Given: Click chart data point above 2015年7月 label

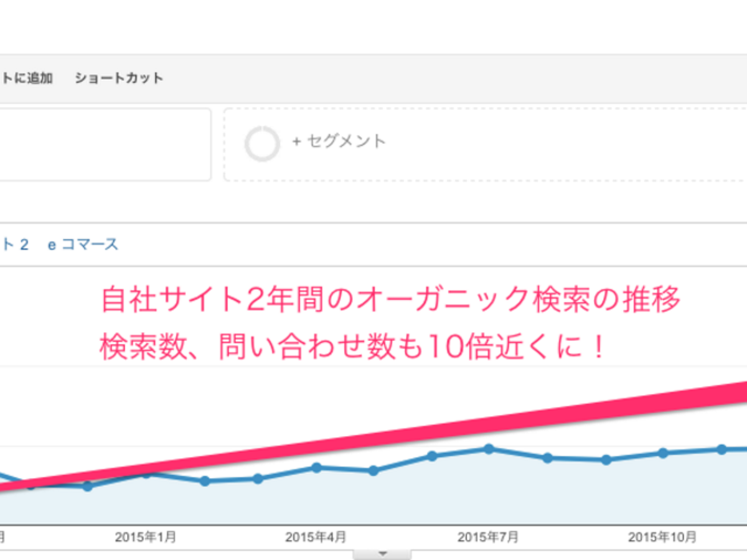Looking at the screenshot, I should click(x=489, y=449).
